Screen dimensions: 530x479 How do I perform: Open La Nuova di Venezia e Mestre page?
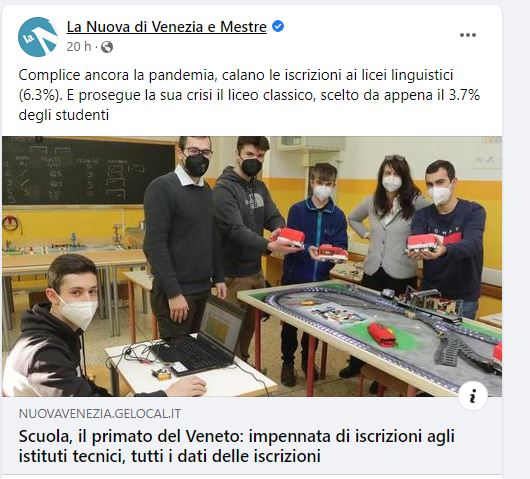[x=167, y=27]
